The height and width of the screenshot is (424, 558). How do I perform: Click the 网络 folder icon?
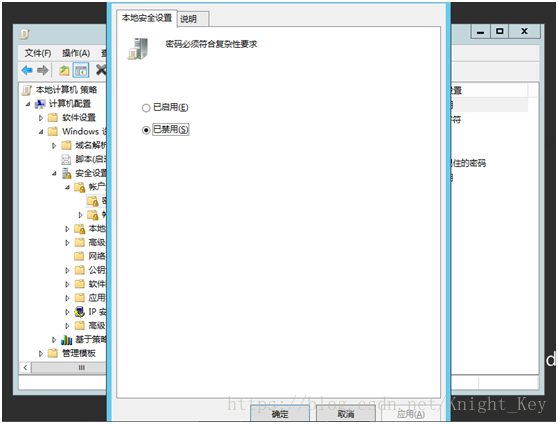coord(79,256)
